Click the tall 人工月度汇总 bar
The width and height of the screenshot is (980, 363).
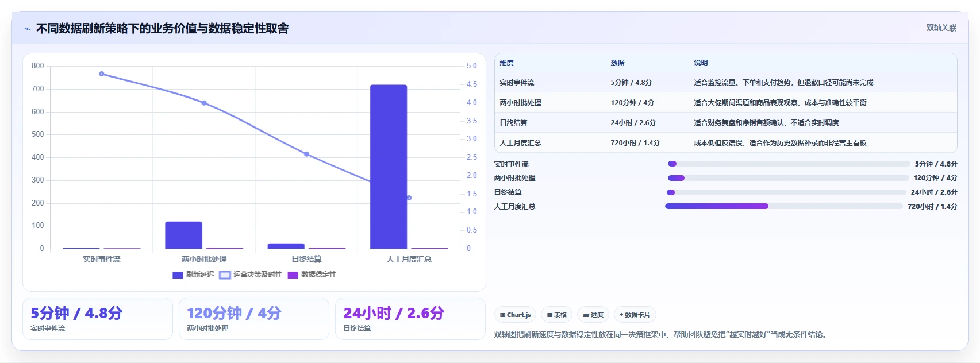(x=389, y=167)
